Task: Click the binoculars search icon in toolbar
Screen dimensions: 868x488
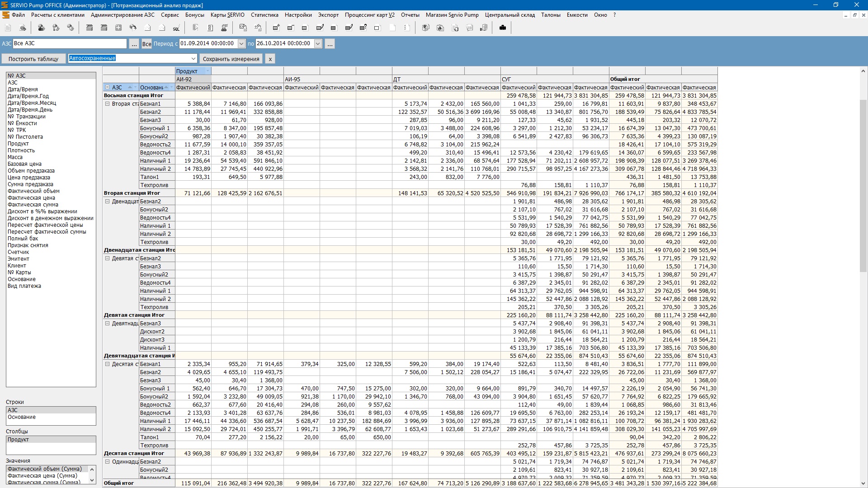Action: 503,28
